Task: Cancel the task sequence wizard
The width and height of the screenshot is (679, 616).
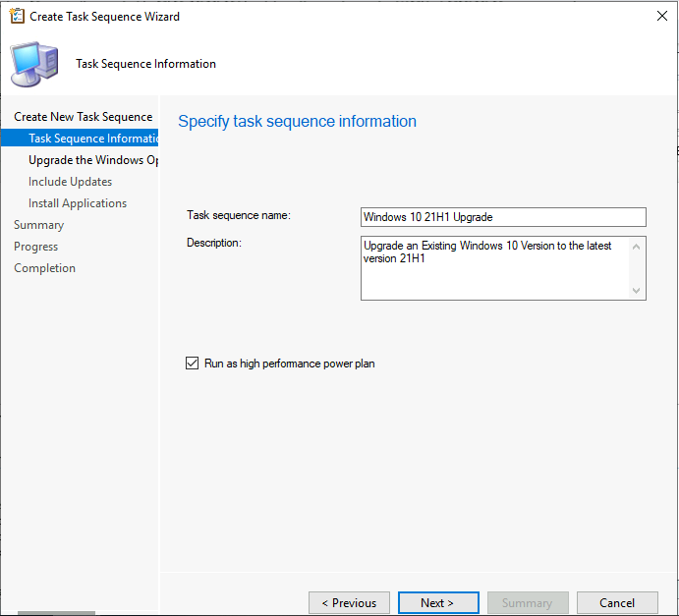Action: (x=617, y=602)
